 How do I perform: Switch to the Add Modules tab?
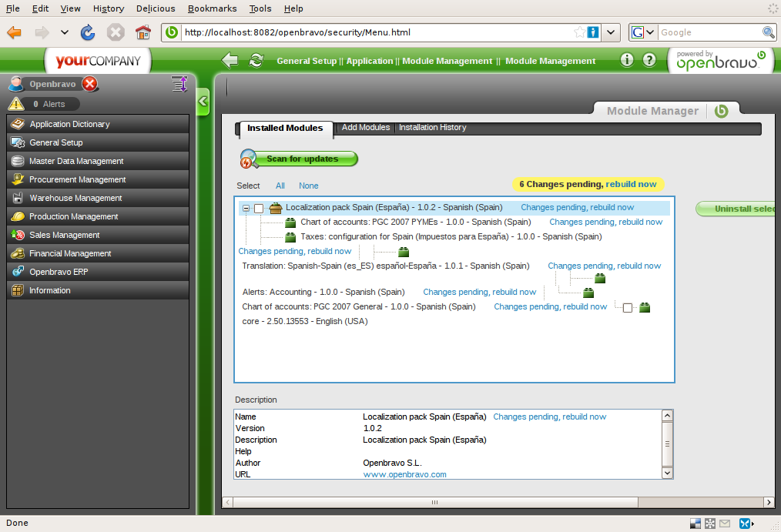(x=366, y=127)
